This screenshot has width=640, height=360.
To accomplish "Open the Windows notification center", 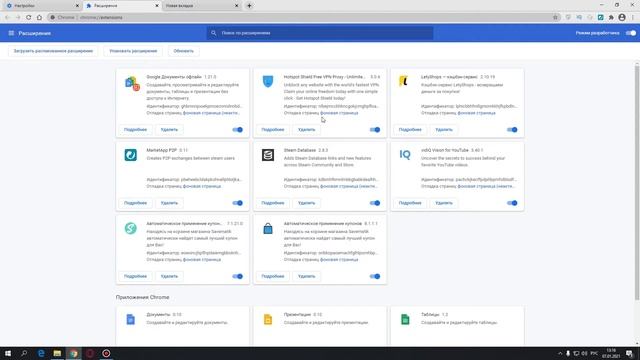I will coord(630,353).
